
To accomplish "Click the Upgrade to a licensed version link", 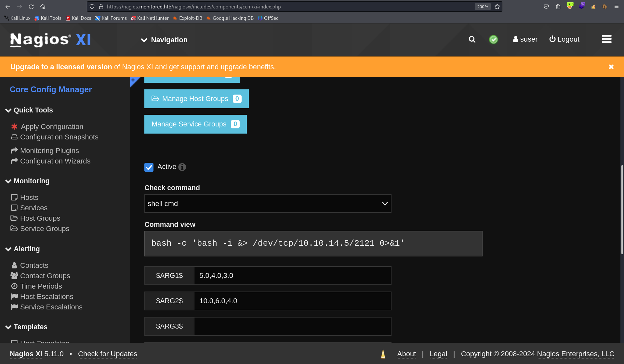I will [61, 67].
